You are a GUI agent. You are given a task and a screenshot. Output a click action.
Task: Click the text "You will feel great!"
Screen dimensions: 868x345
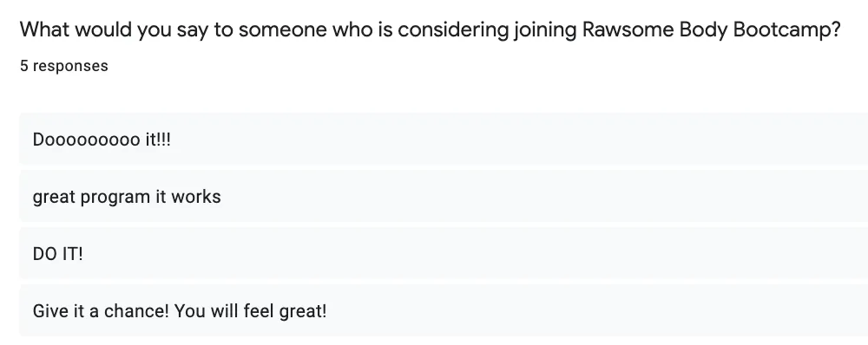pyautogui.click(x=250, y=311)
